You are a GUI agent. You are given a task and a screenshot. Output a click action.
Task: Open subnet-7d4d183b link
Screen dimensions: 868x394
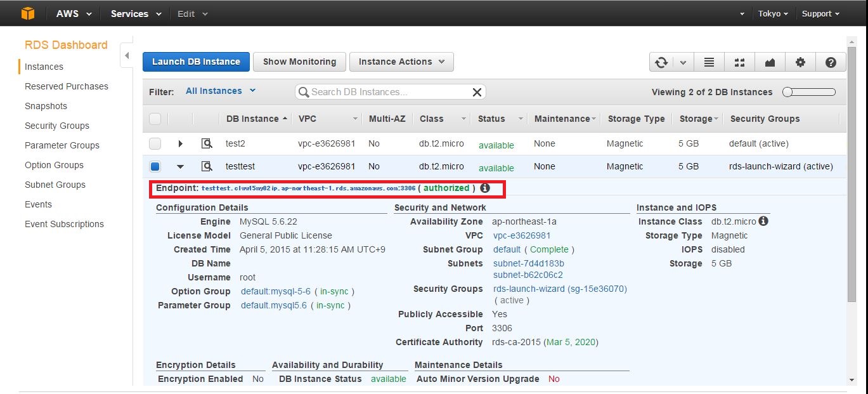[528, 263]
